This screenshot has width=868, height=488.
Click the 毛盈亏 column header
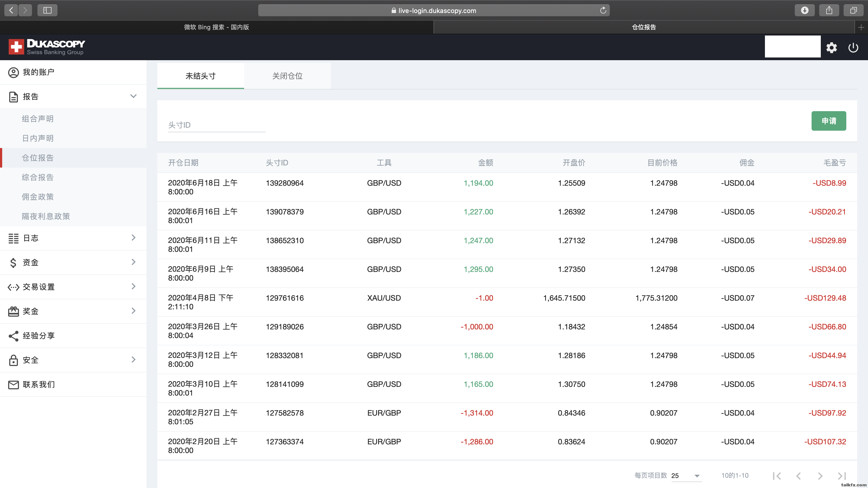835,163
